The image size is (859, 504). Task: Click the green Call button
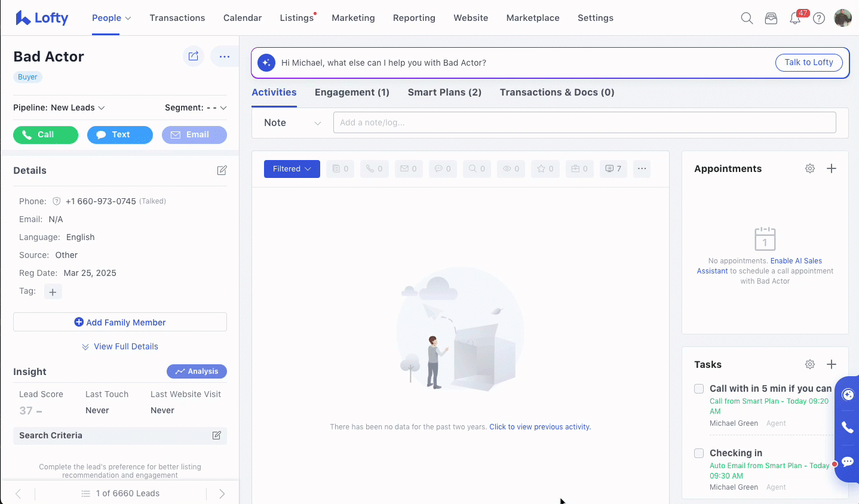pos(45,135)
